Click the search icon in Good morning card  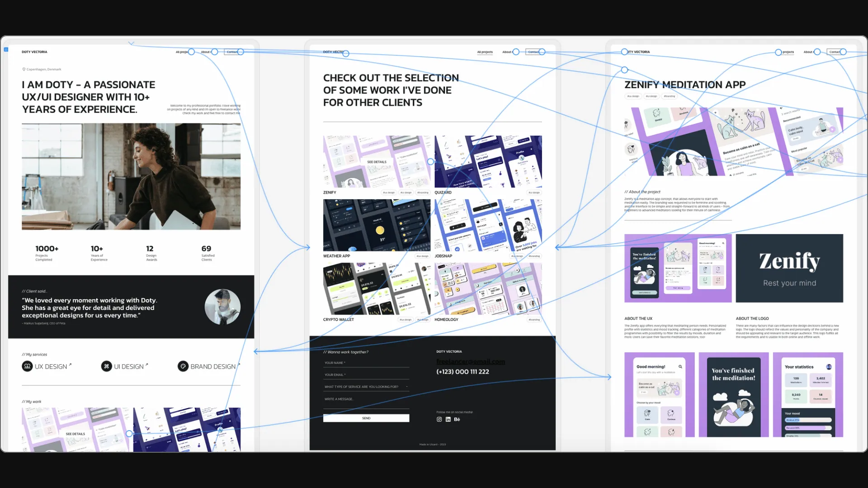click(680, 366)
